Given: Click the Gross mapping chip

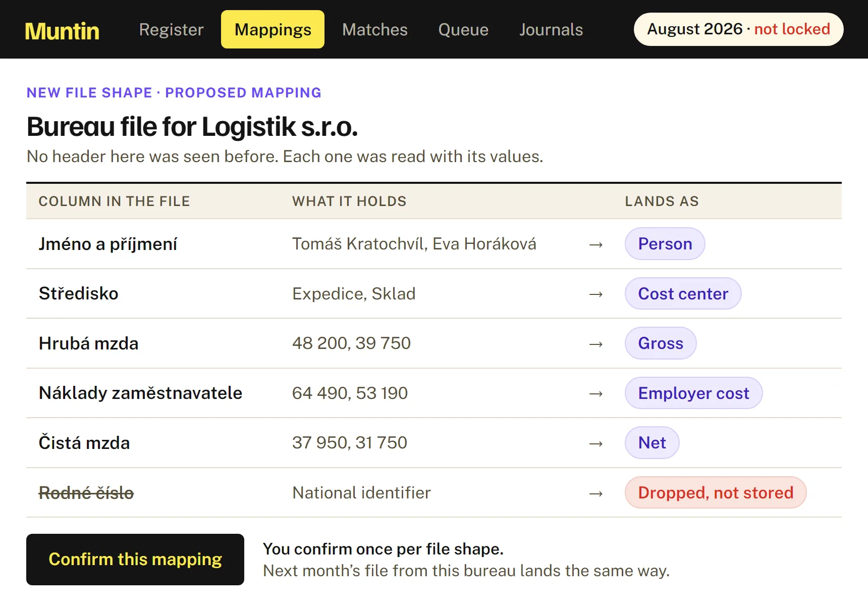Looking at the screenshot, I should click(661, 343).
